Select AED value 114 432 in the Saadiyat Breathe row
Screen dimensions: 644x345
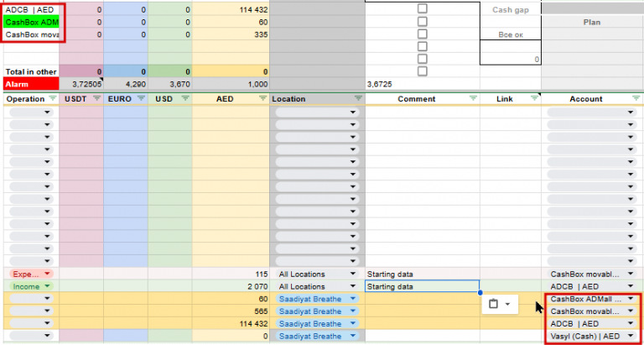coord(231,324)
